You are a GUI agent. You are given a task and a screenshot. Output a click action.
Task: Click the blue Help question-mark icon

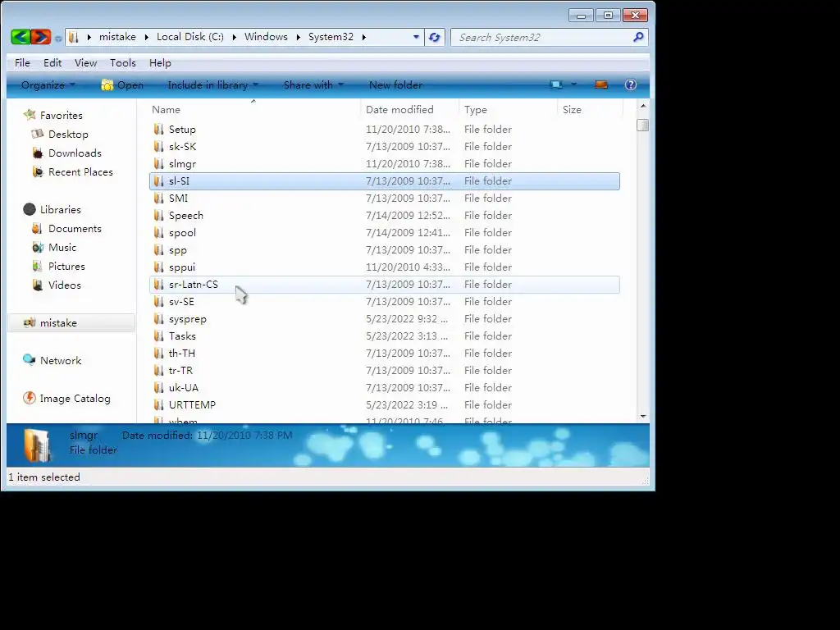tap(631, 84)
